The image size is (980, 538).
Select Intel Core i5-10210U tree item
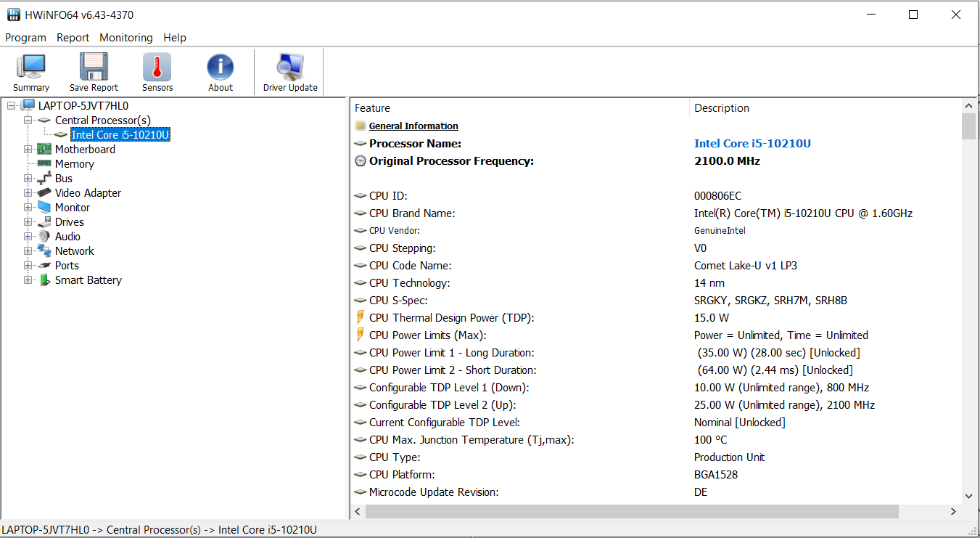pyautogui.click(x=120, y=135)
